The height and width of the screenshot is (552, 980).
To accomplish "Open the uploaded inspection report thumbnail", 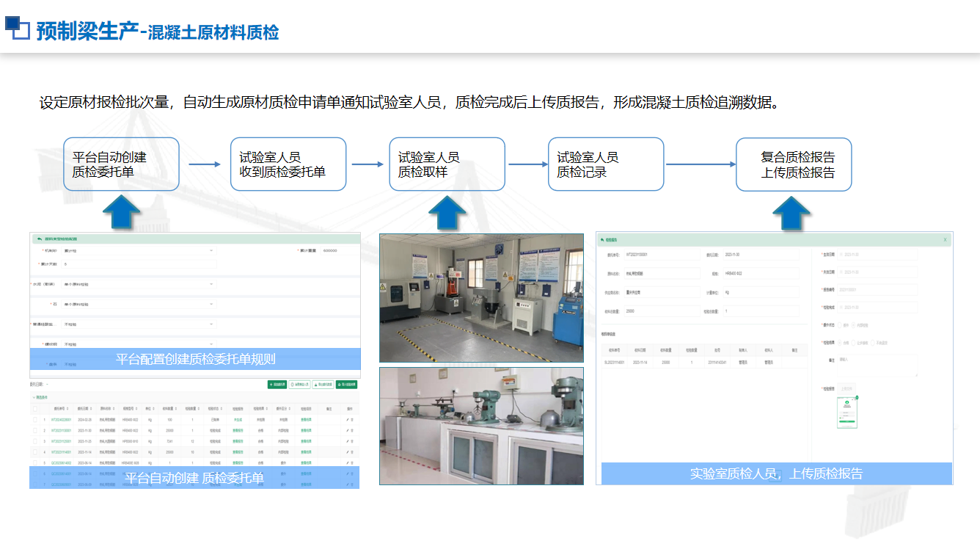I will click(847, 413).
